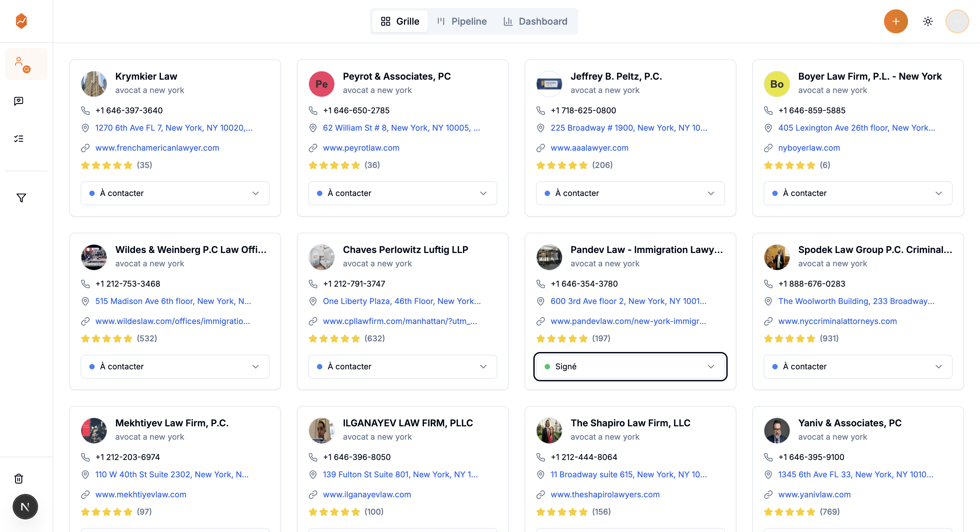Open 62 William St address link
980x532 pixels.
click(401, 128)
